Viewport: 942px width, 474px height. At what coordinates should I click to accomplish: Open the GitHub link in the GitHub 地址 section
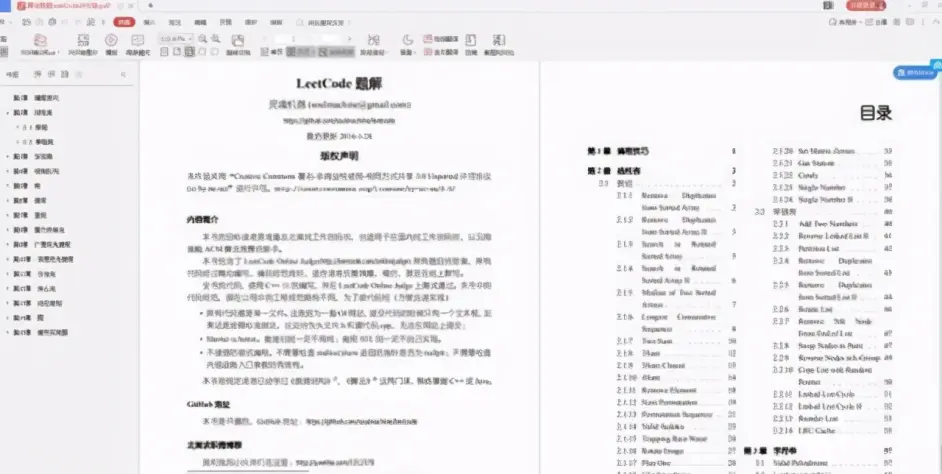362,422
